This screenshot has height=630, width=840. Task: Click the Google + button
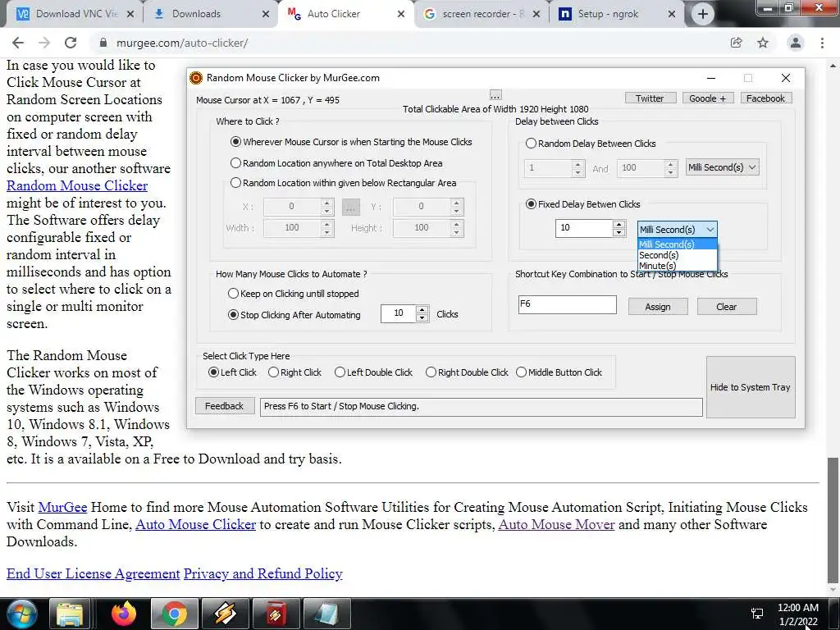708,98
